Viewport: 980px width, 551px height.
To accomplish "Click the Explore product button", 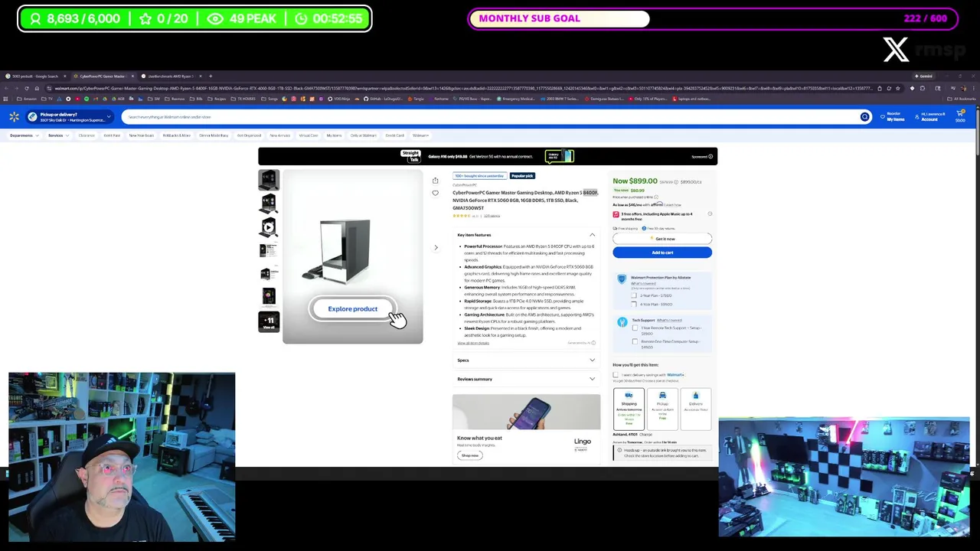I will (x=353, y=309).
